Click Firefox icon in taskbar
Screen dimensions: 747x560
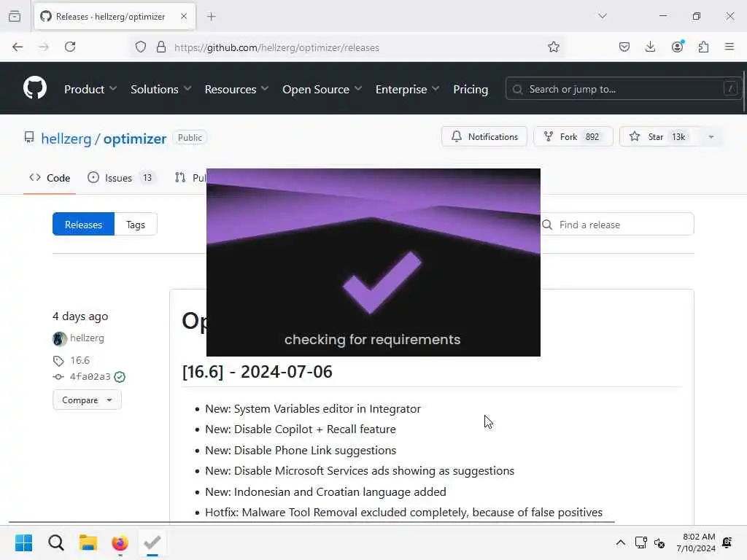[x=120, y=542]
